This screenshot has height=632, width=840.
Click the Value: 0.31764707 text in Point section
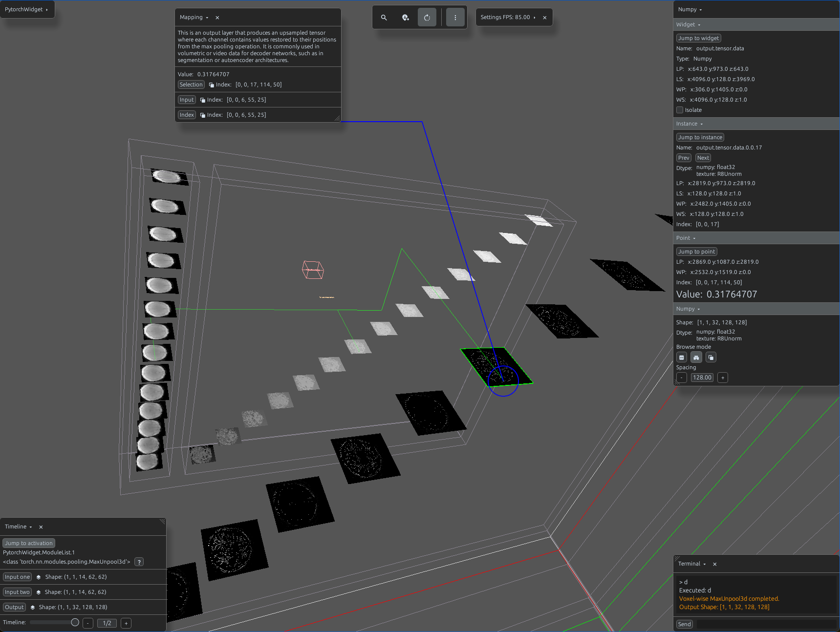[x=717, y=294]
